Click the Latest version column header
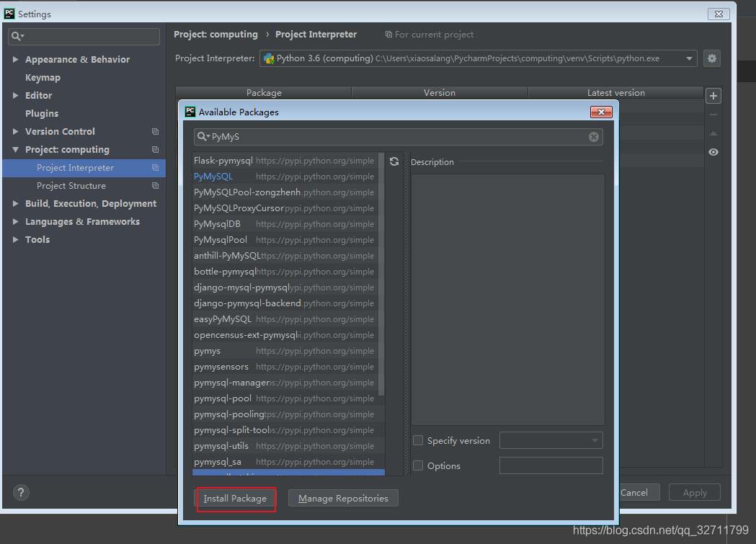Screen dimensions: 756x544 click(615, 92)
